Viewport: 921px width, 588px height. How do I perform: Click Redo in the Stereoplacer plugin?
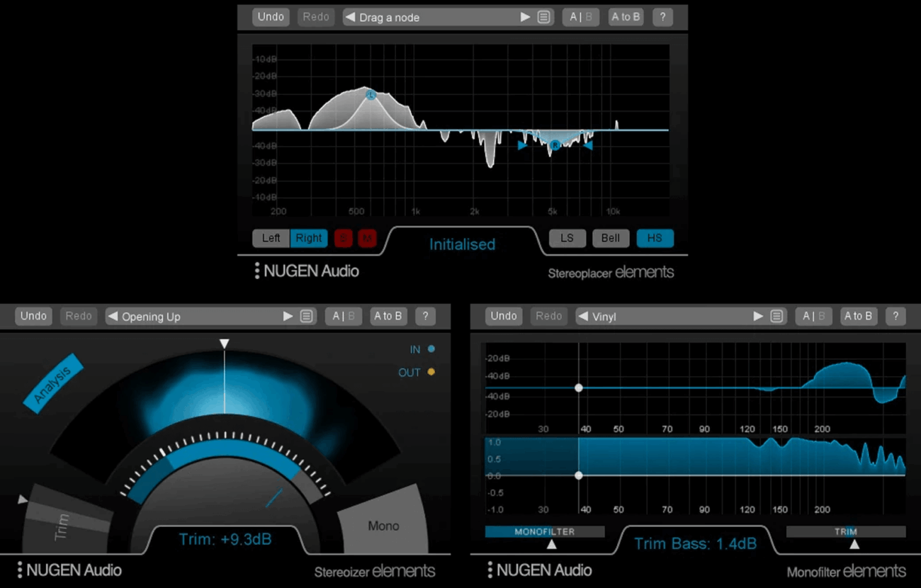316,17
